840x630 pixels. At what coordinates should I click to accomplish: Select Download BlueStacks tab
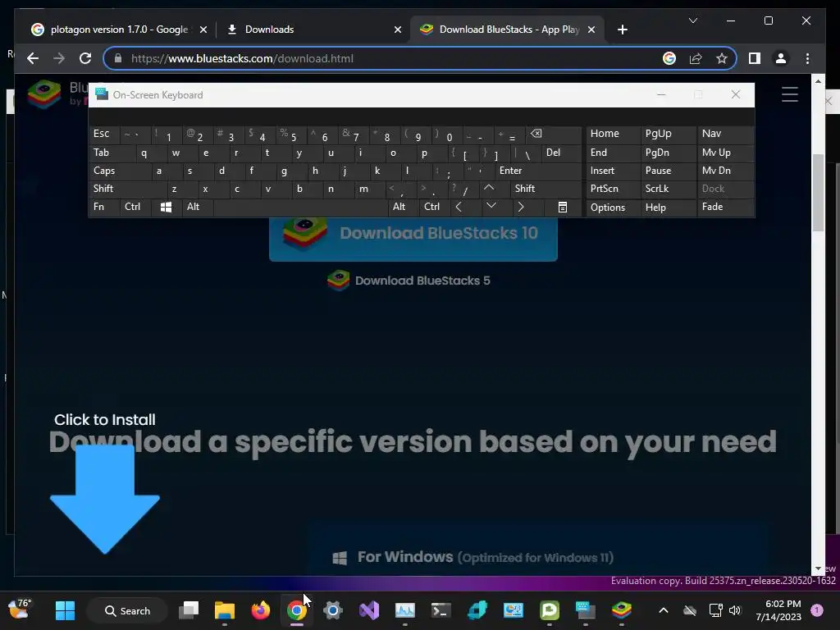509,30
